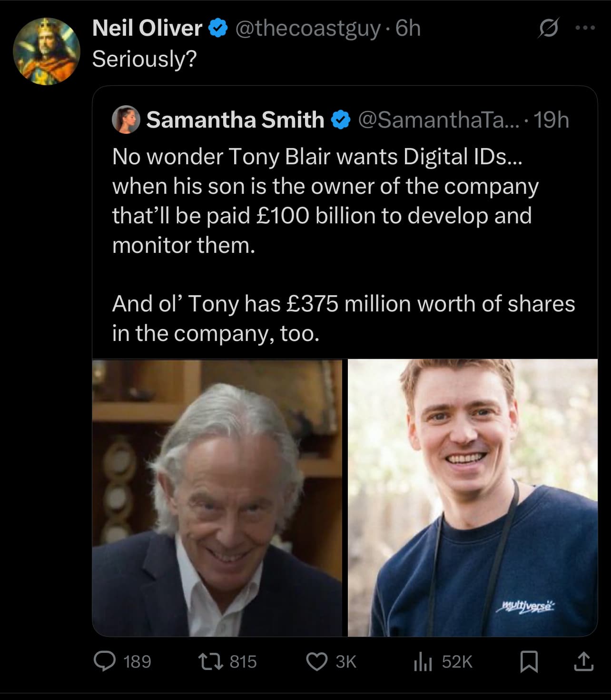View analytics with the 52K views icon
611x700 pixels.
[x=423, y=661]
